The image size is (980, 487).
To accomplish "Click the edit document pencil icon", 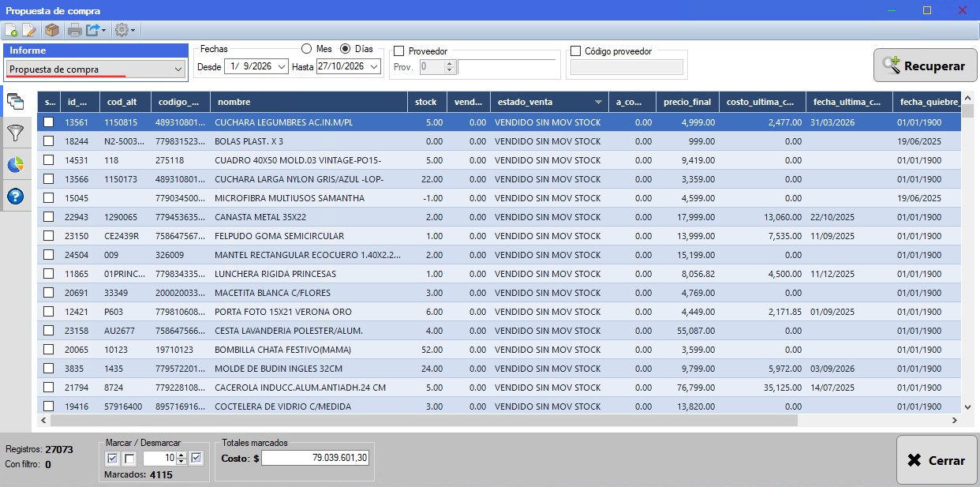I will (x=29, y=31).
